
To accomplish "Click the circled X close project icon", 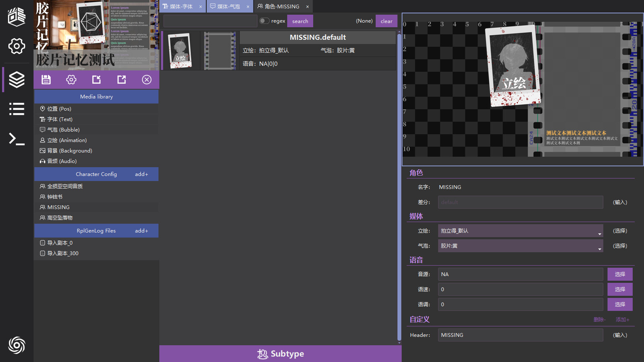I will point(146,80).
